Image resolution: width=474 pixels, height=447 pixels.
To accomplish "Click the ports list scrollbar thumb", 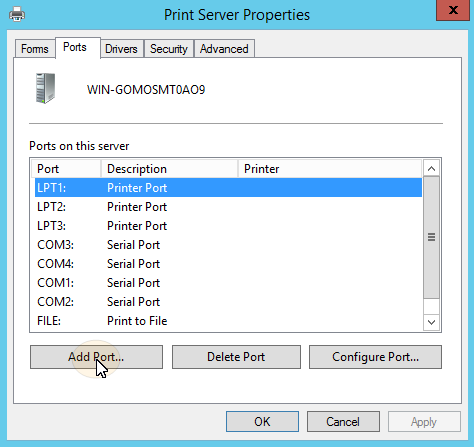I will 431,237.
